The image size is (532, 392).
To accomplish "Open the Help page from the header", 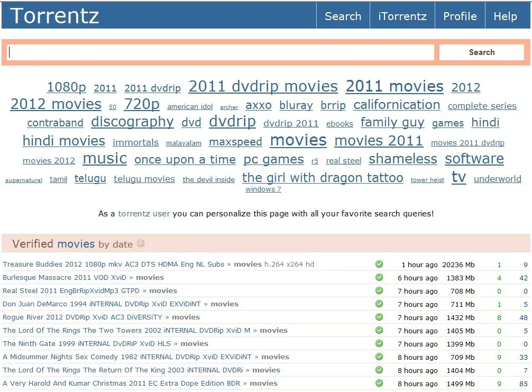I will pos(505,16).
